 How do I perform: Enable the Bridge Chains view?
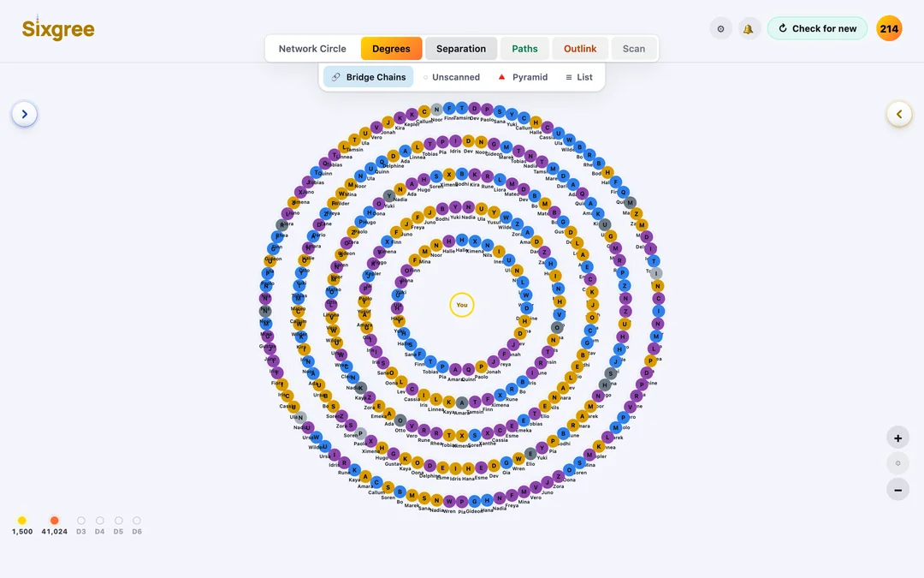pyautogui.click(x=368, y=77)
